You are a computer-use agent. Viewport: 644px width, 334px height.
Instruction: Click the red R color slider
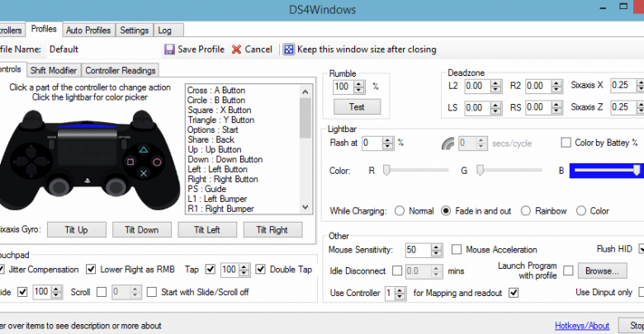pyautogui.click(x=415, y=170)
